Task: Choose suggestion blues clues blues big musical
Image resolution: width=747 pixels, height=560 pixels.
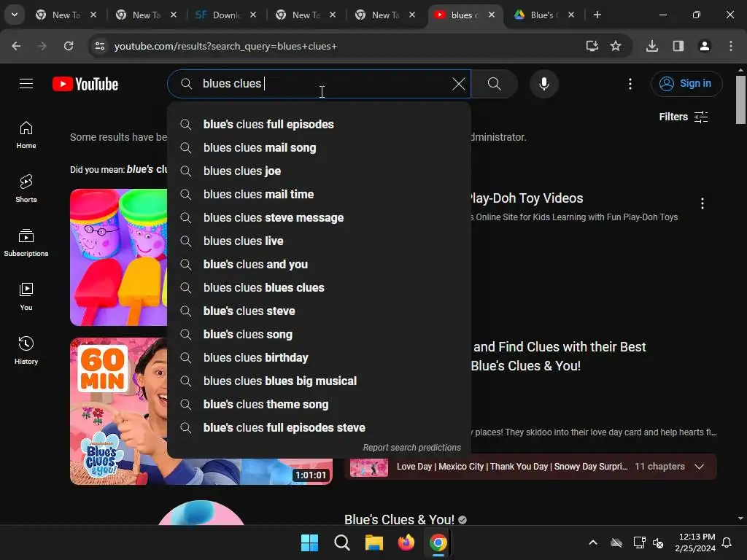Action: point(319,381)
